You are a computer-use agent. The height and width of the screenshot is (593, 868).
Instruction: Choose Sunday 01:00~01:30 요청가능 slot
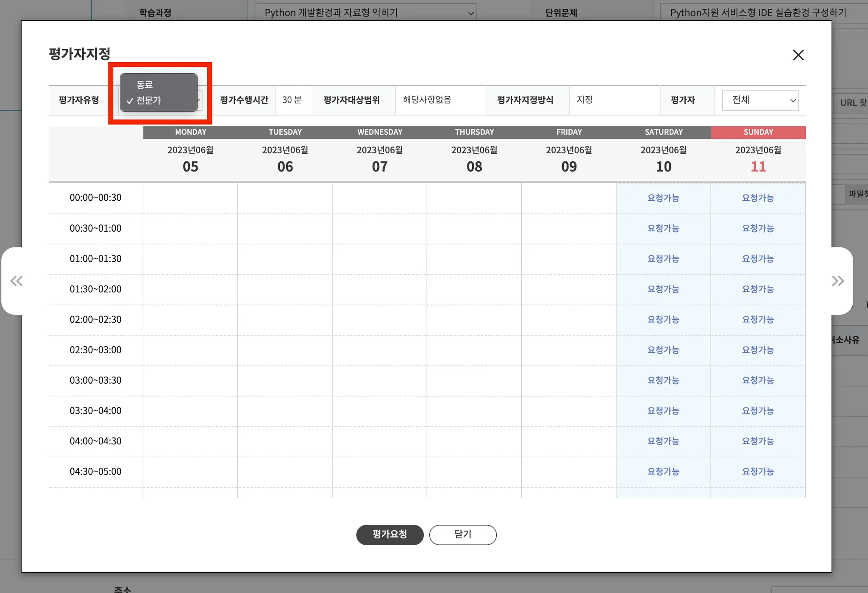coord(758,259)
